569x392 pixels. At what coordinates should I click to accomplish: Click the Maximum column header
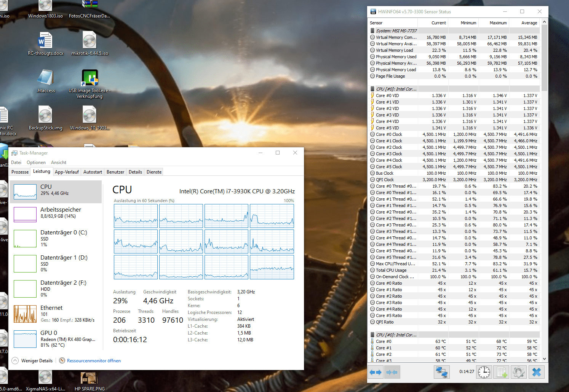pos(494,23)
